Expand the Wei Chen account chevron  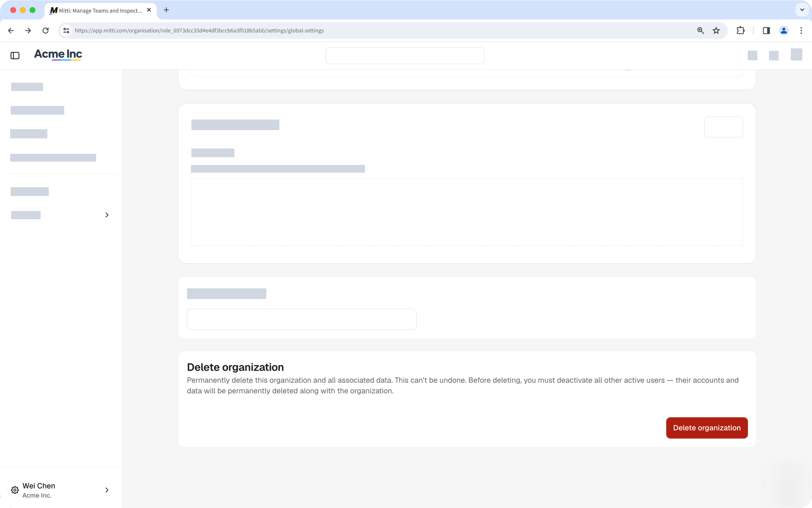pos(107,490)
